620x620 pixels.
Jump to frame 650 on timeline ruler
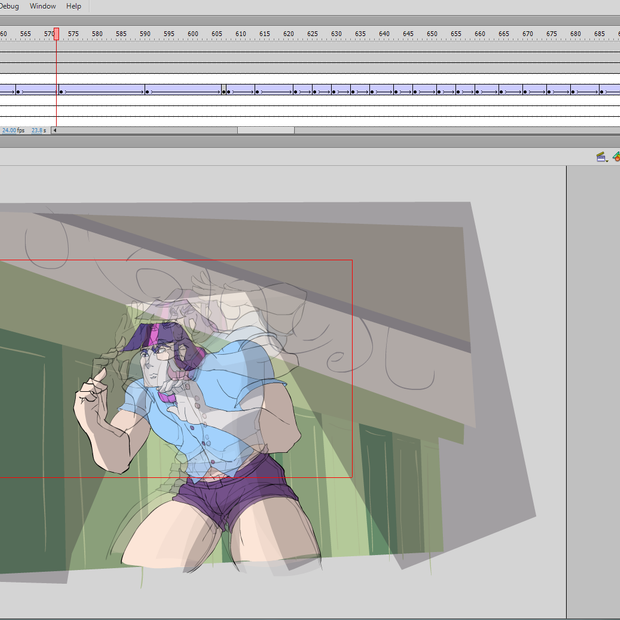point(432,34)
